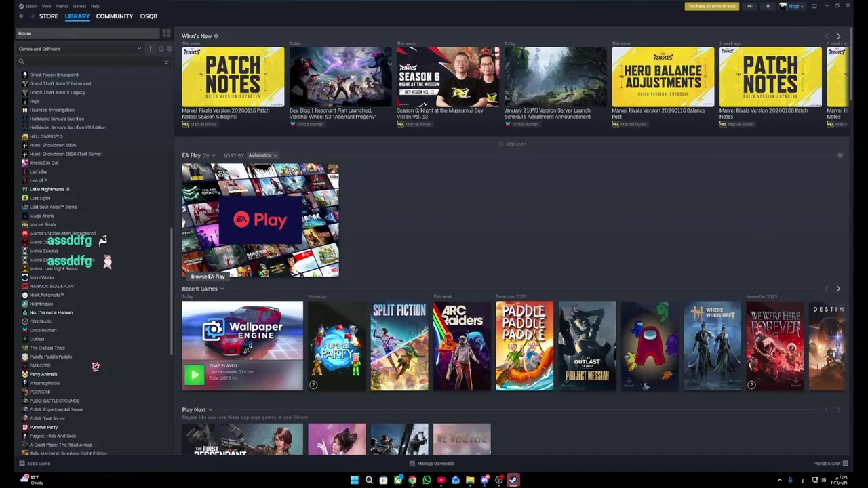Screen dimensions: 868x488
Task: Click the Home button in library sidebar
Action: pyautogui.click(x=88, y=33)
